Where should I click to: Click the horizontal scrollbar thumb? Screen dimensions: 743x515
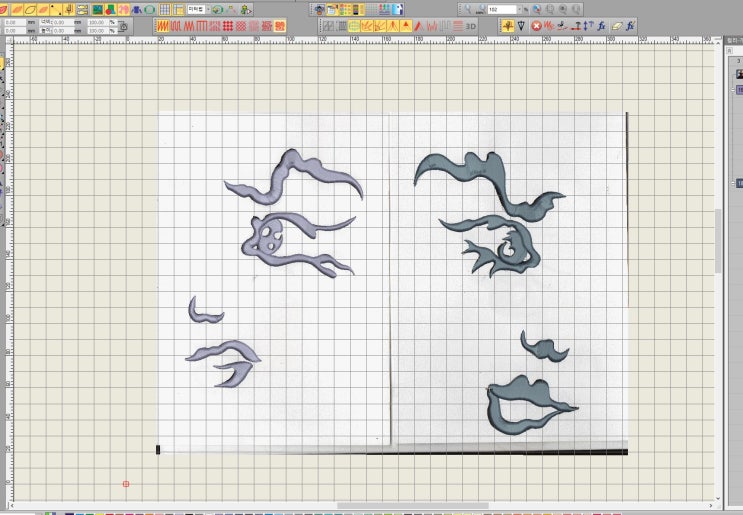[413, 506]
